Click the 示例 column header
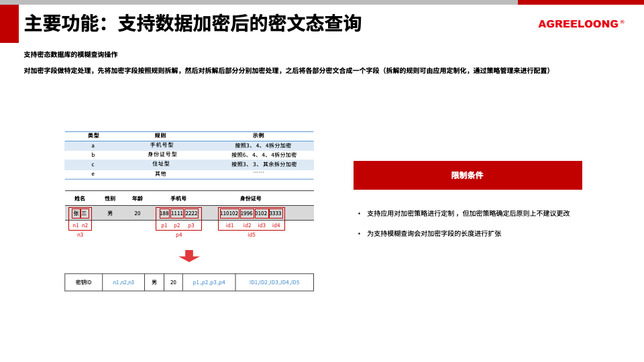 tap(258, 135)
